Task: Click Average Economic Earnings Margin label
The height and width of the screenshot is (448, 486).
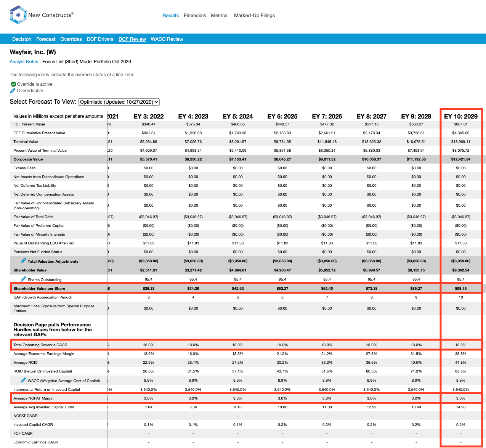Action: (44, 354)
